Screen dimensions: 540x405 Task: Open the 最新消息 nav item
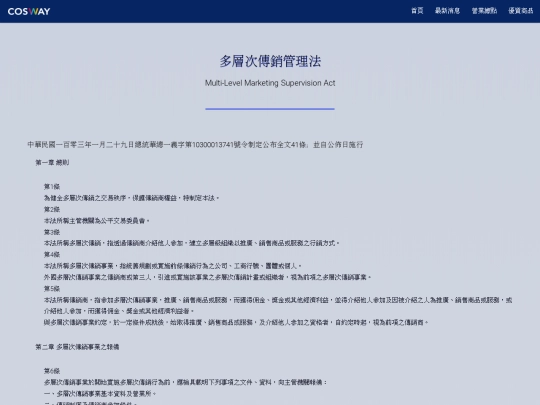click(447, 11)
